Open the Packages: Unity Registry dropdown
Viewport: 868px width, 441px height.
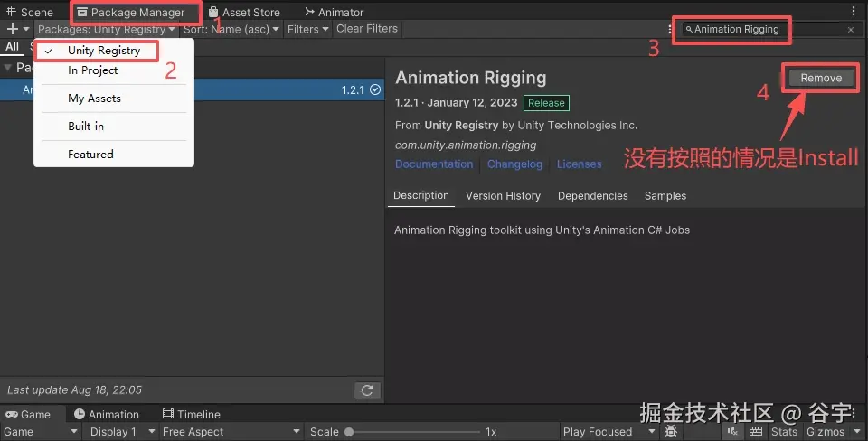point(107,29)
